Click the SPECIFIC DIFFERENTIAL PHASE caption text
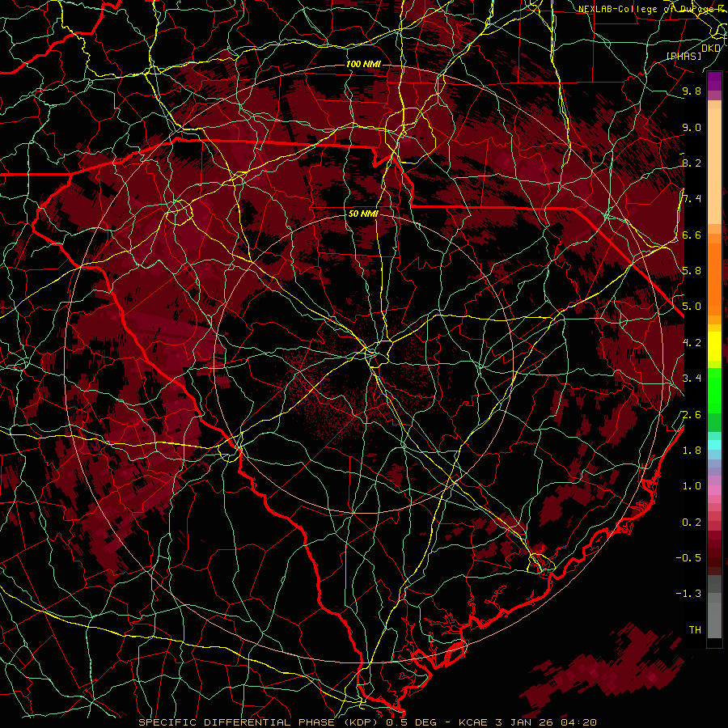The height and width of the screenshot is (728, 728). [236, 722]
